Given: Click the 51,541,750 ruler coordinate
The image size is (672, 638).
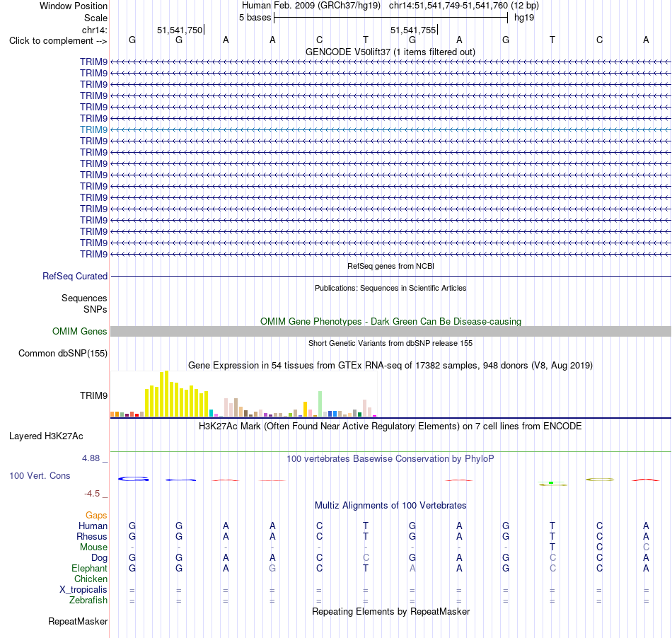Looking at the screenshot, I should [x=180, y=30].
